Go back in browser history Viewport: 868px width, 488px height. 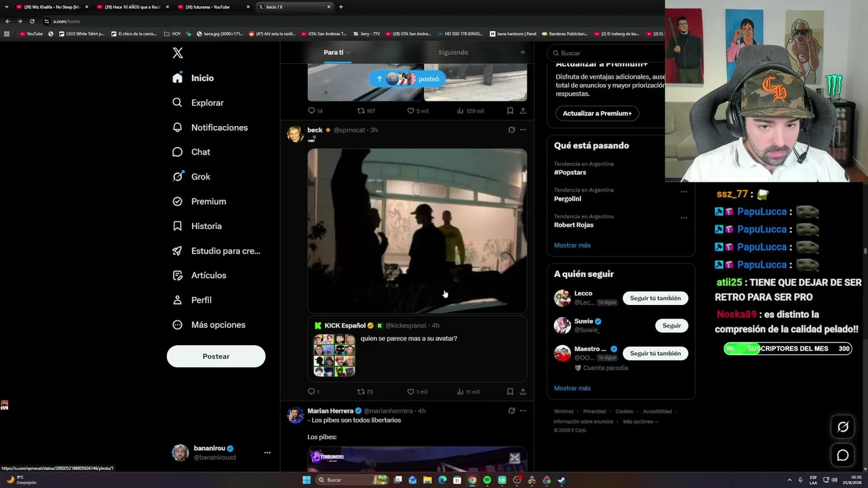pos(7,21)
